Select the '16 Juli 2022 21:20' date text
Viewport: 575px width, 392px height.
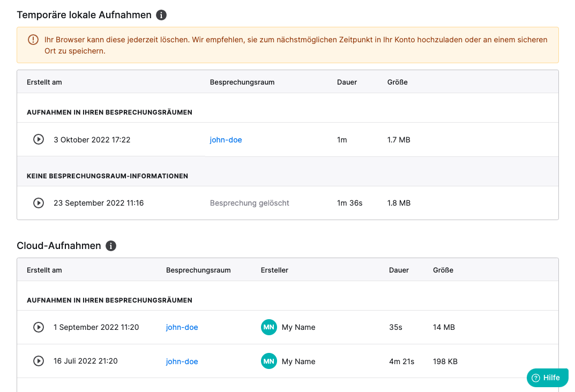pyautogui.click(x=85, y=361)
